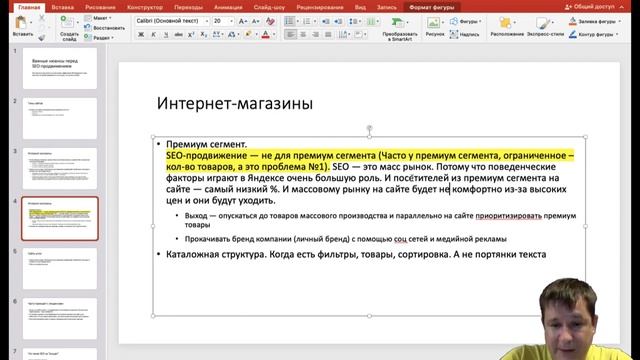Open the Экспресс-стили quick styles
The image size is (640, 360).
[x=545, y=27]
